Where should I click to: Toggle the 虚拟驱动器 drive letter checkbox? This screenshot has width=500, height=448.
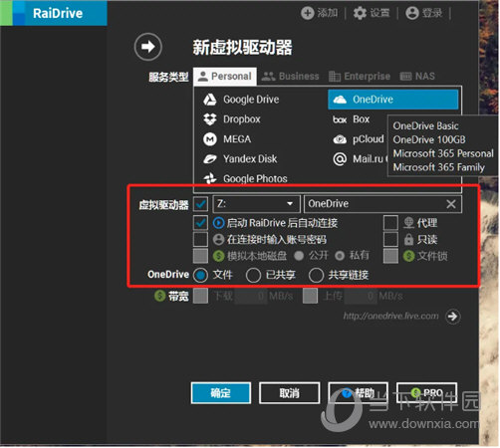[x=200, y=204]
